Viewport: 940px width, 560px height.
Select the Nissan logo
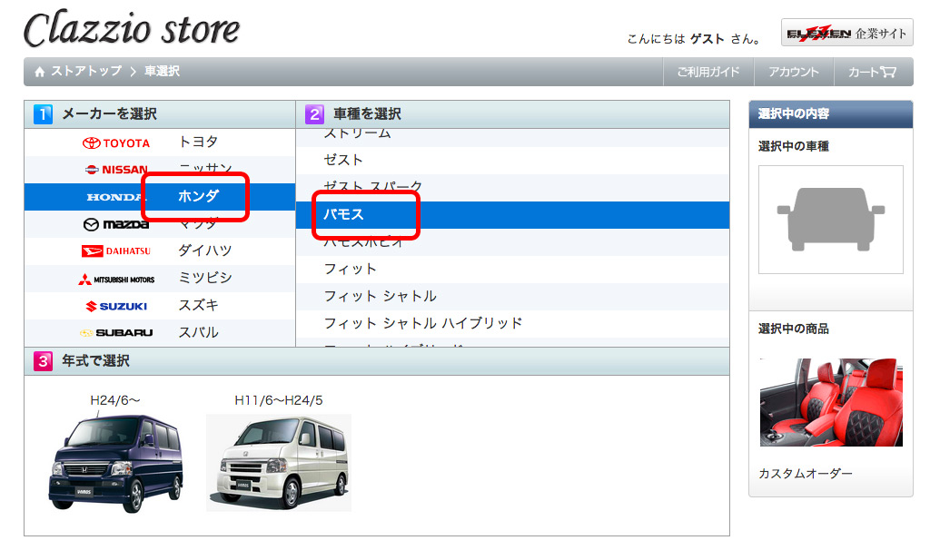pyautogui.click(x=116, y=170)
